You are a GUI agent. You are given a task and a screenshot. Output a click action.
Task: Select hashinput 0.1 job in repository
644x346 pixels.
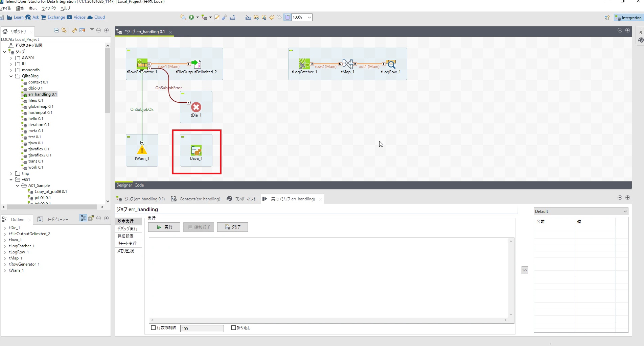coord(40,113)
